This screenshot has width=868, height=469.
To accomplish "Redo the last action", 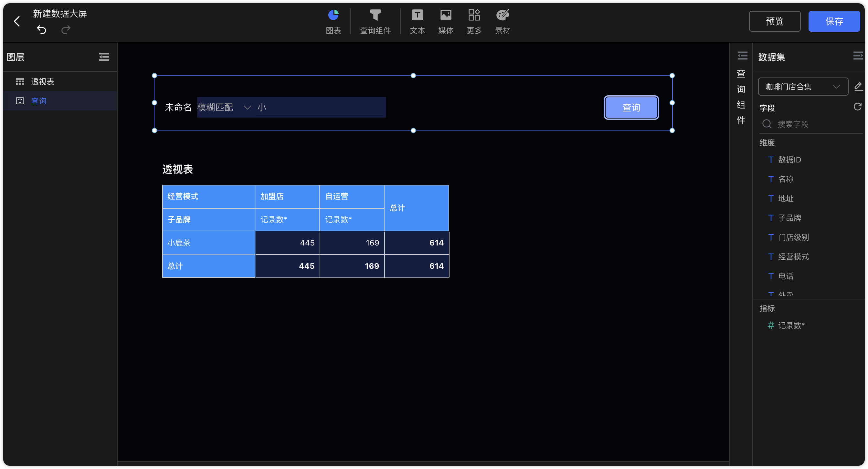I will point(66,30).
